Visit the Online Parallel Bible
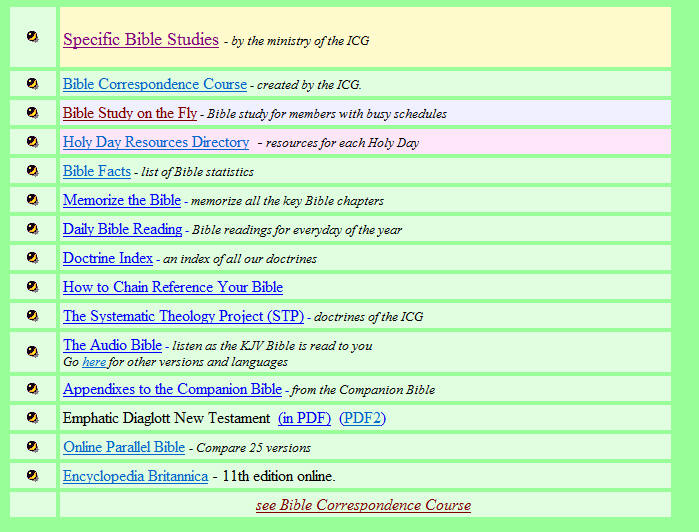 pyautogui.click(x=124, y=447)
